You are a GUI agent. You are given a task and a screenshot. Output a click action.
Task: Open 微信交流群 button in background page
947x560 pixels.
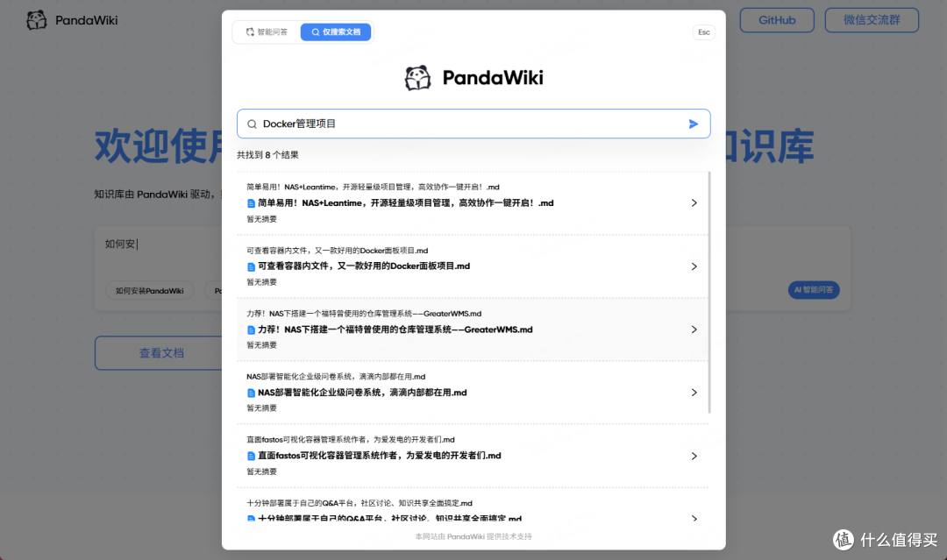pyautogui.click(x=872, y=20)
